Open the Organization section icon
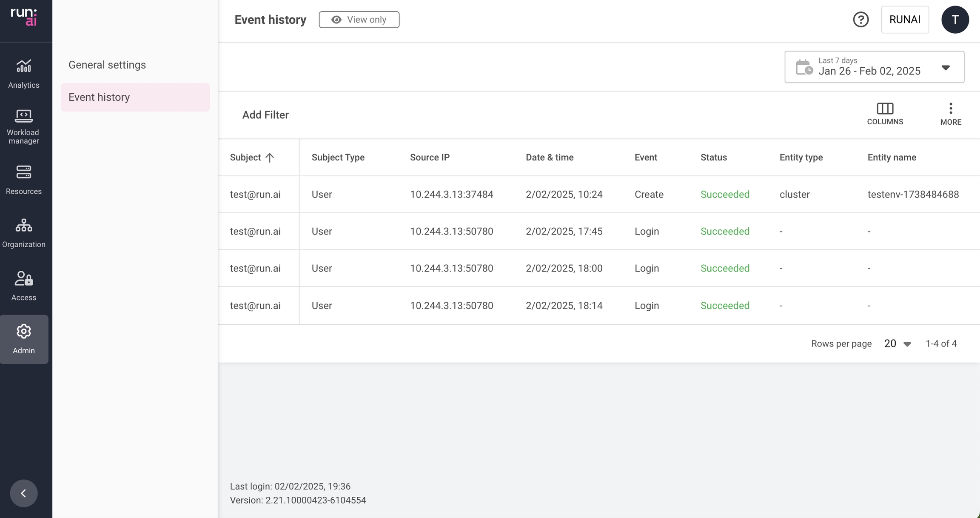Image resolution: width=980 pixels, height=518 pixels. tap(24, 226)
